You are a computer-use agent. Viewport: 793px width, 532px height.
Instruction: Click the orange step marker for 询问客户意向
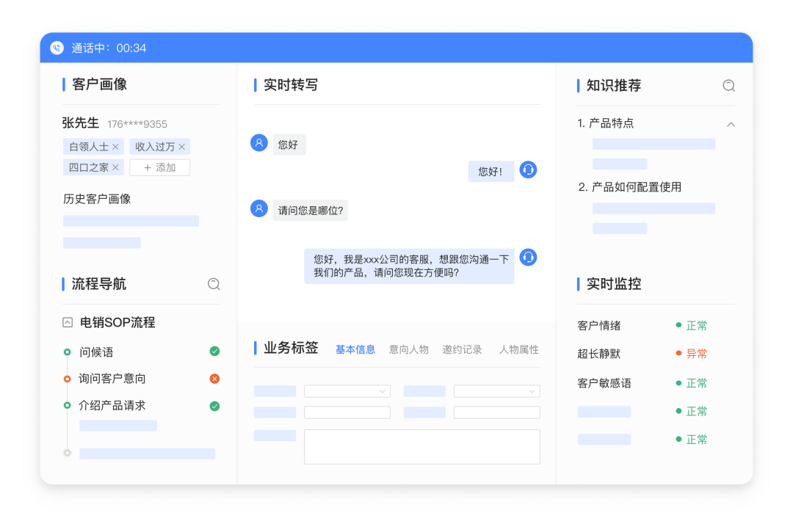click(68, 379)
